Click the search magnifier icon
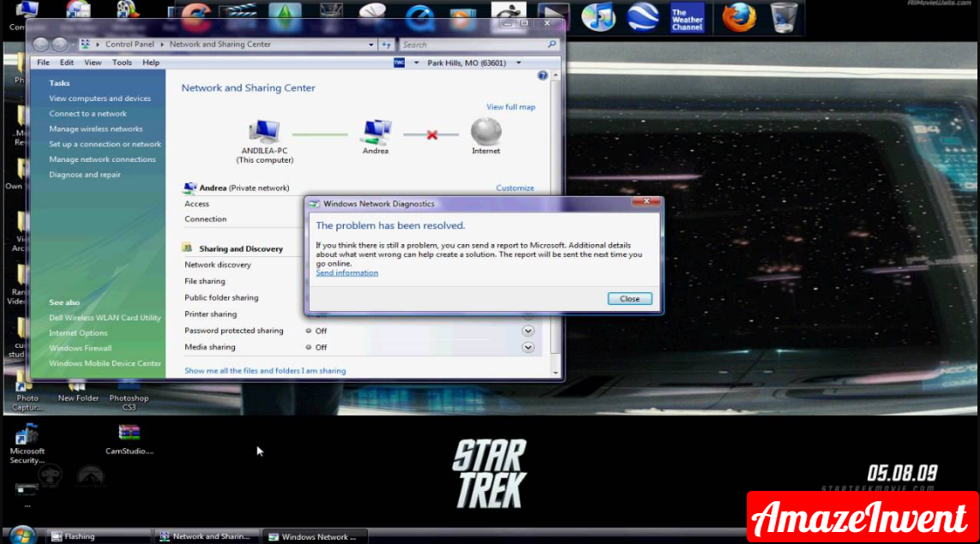The image size is (980, 544). [551, 45]
